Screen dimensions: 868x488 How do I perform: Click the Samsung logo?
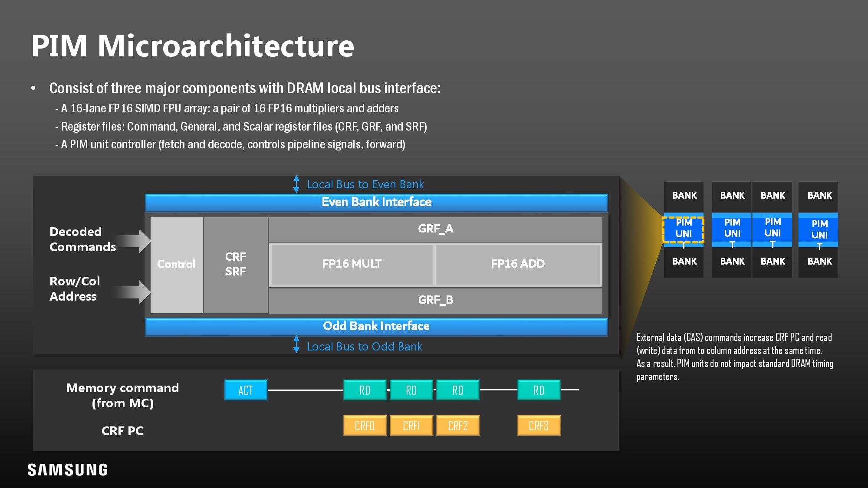point(68,470)
